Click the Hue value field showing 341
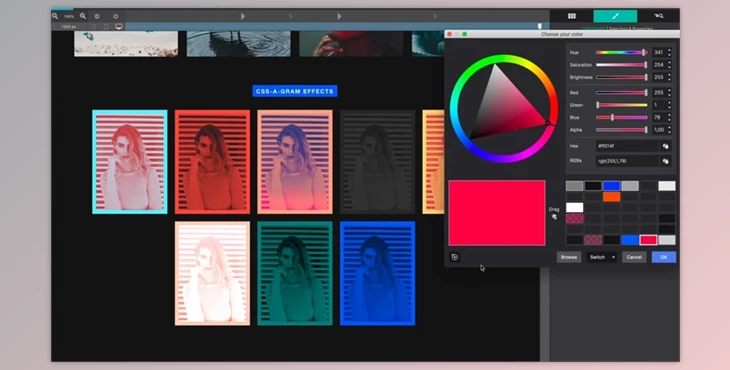Image resolution: width=730 pixels, height=370 pixels. [659, 53]
